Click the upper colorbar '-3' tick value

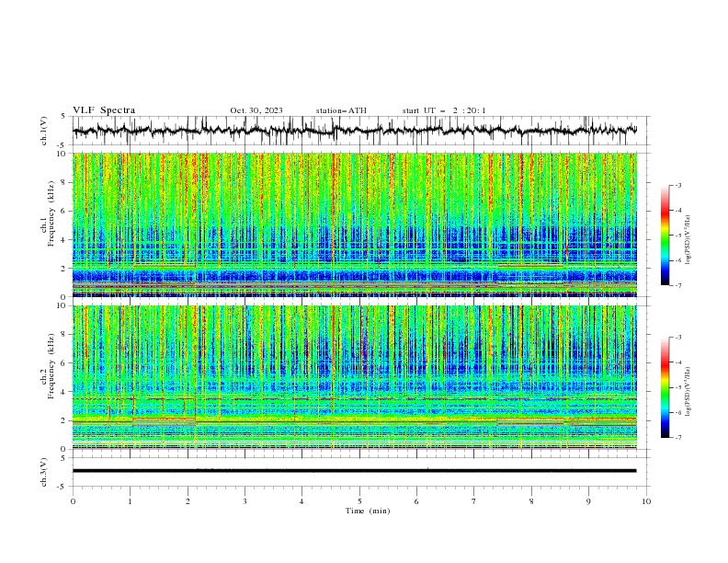677,185
